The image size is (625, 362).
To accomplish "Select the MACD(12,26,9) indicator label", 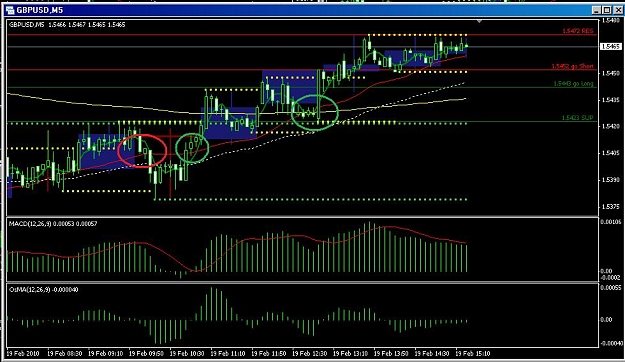I will click(53, 224).
